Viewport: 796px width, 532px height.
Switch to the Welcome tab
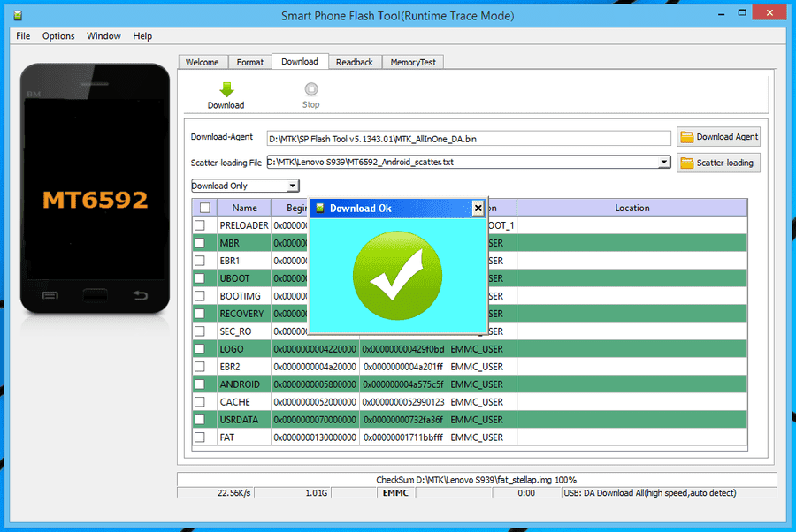click(202, 62)
